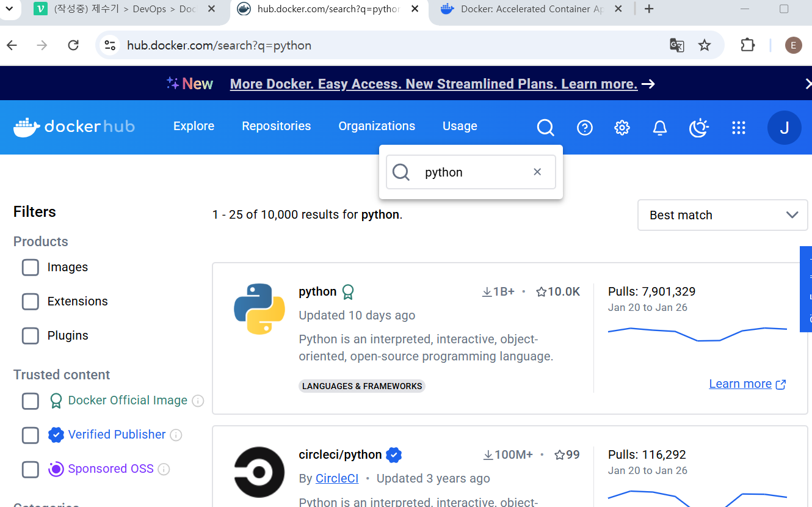Click the star 99 count on circleci/python
This screenshot has height=507, width=812.
(x=567, y=454)
